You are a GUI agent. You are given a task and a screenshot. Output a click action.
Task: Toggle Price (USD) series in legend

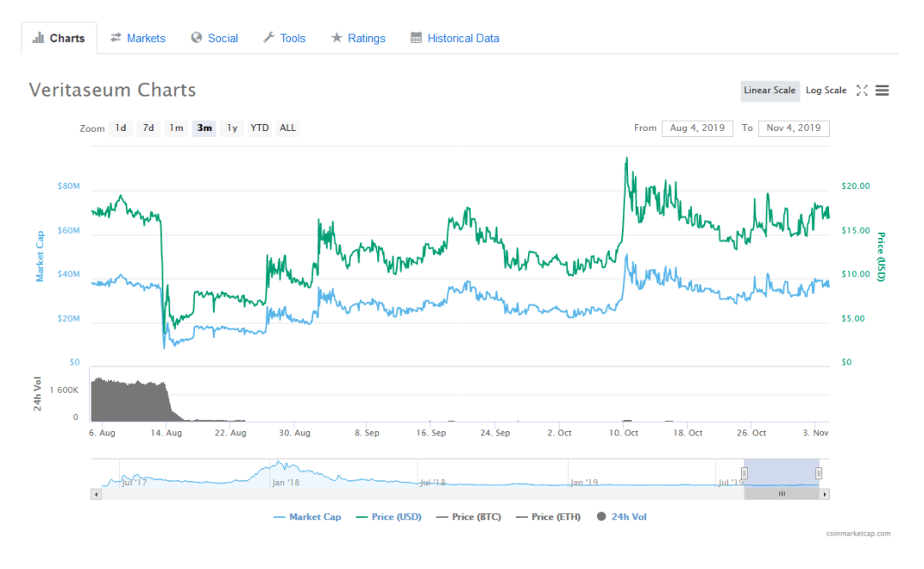[x=389, y=517]
